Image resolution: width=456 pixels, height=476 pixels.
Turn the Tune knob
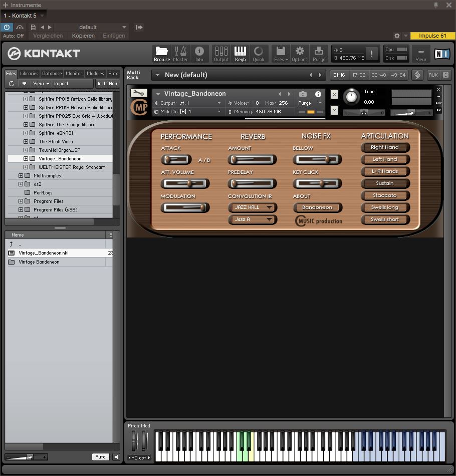[351, 97]
